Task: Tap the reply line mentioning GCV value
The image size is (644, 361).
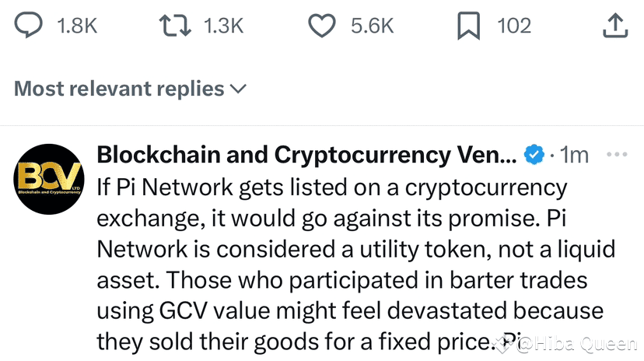Action: point(348,310)
